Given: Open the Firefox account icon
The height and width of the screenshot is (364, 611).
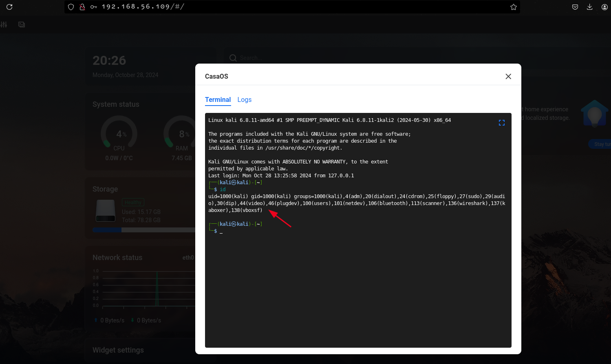Looking at the screenshot, I should (604, 7).
